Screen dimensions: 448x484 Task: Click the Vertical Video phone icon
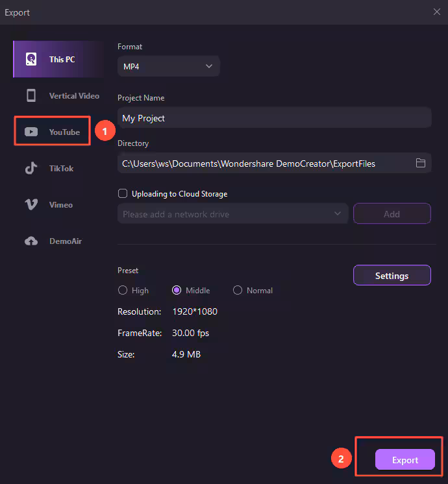pos(31,96)
